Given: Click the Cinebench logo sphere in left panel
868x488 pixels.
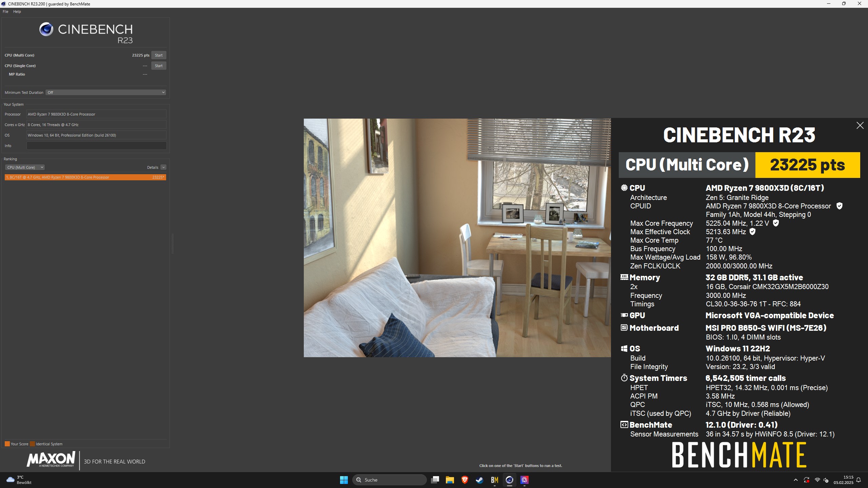Looking at the screenshot, I should (46, 29).
